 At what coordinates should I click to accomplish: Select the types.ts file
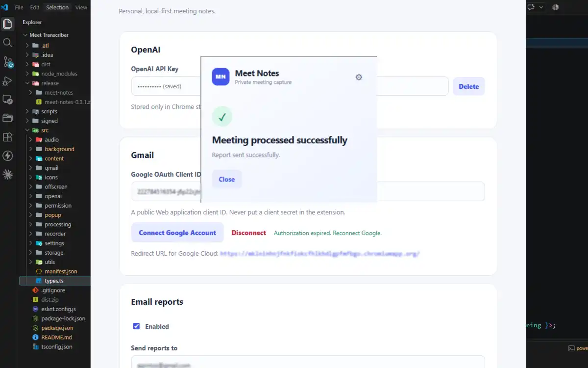click(x=54, y=281)
